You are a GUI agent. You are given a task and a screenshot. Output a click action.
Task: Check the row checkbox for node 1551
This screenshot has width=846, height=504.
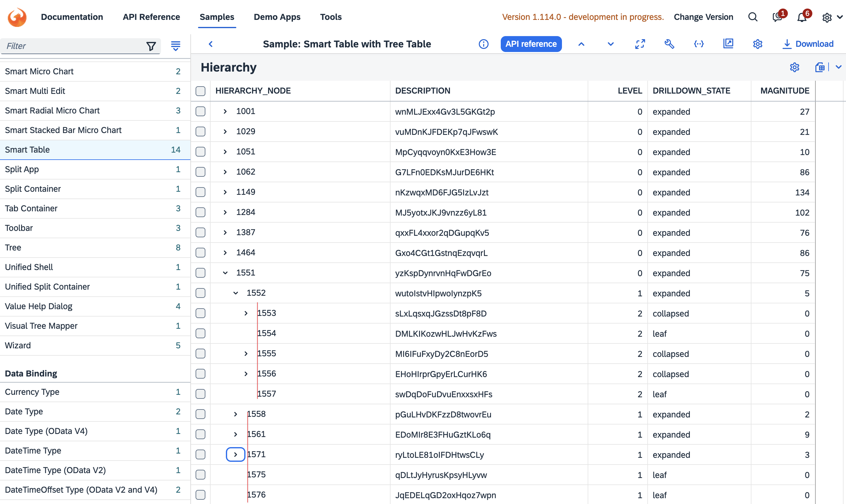point(200,273)
